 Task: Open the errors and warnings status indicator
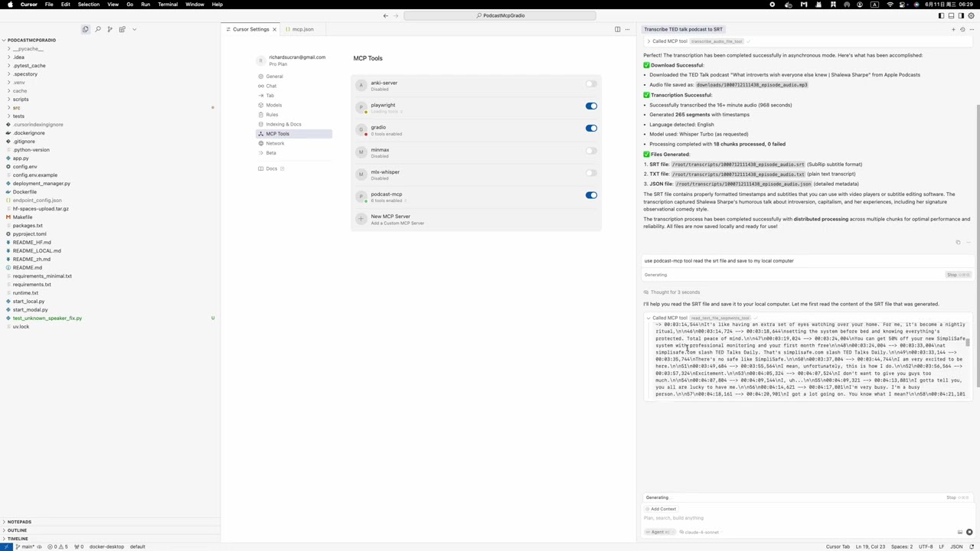57,546
